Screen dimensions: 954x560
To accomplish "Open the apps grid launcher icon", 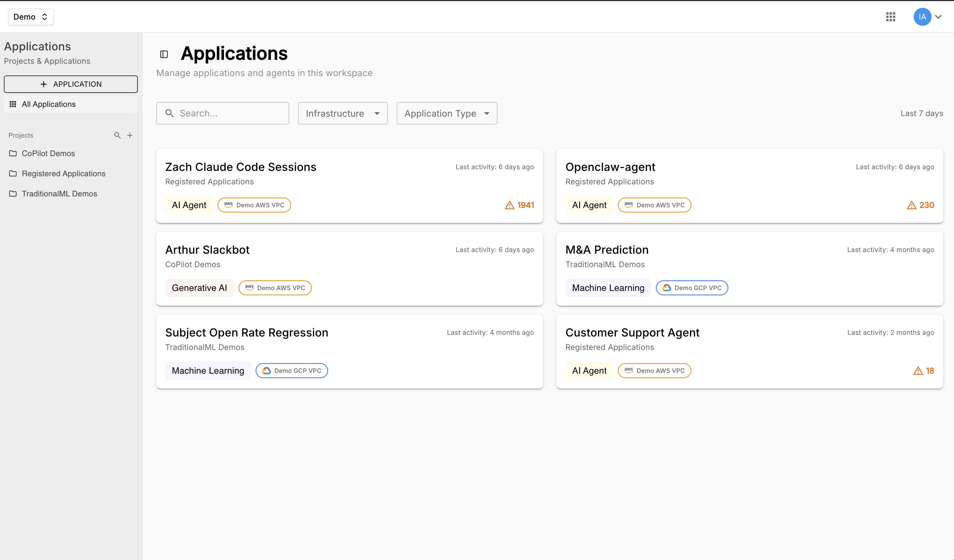I will pos(890,17).
